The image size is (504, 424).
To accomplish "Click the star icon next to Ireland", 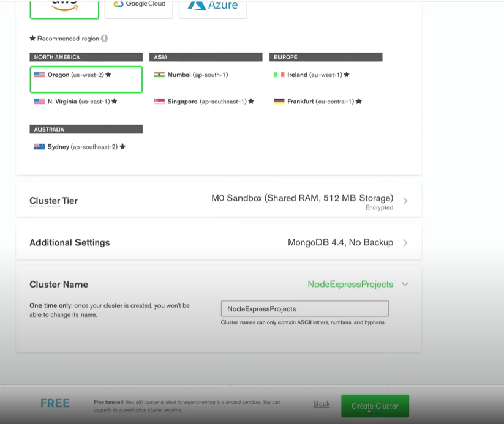I will pos(347,75).
